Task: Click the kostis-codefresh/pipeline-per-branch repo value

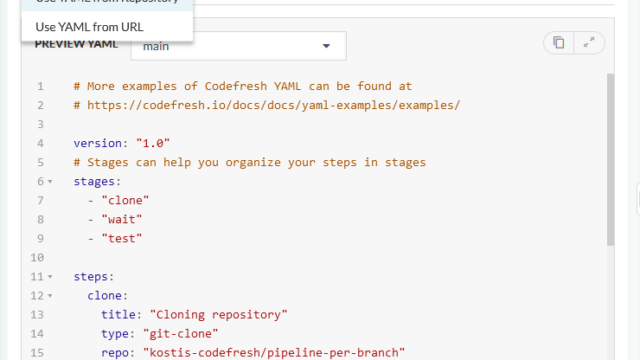Action: (x=274, y=353)
